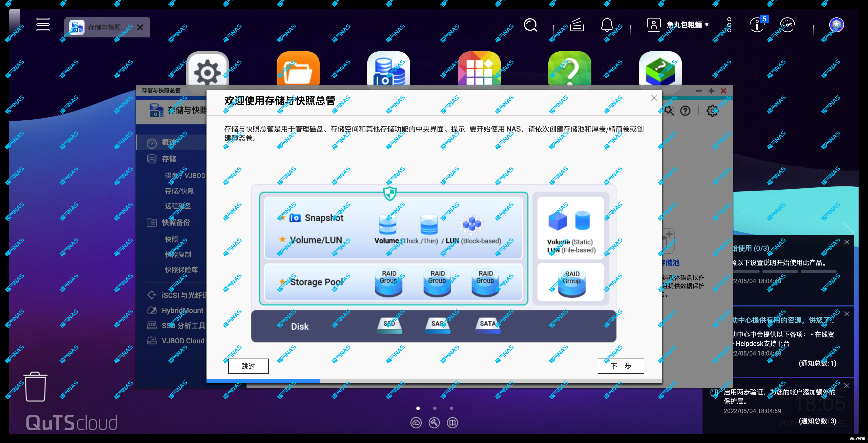Click the wizard progress bar
This screenshot has height=443, width=868.
(434, 381)
